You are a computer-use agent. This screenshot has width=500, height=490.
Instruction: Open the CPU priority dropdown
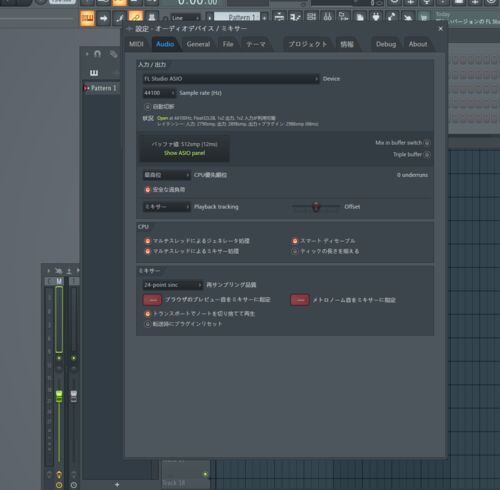tap(167, 175)
